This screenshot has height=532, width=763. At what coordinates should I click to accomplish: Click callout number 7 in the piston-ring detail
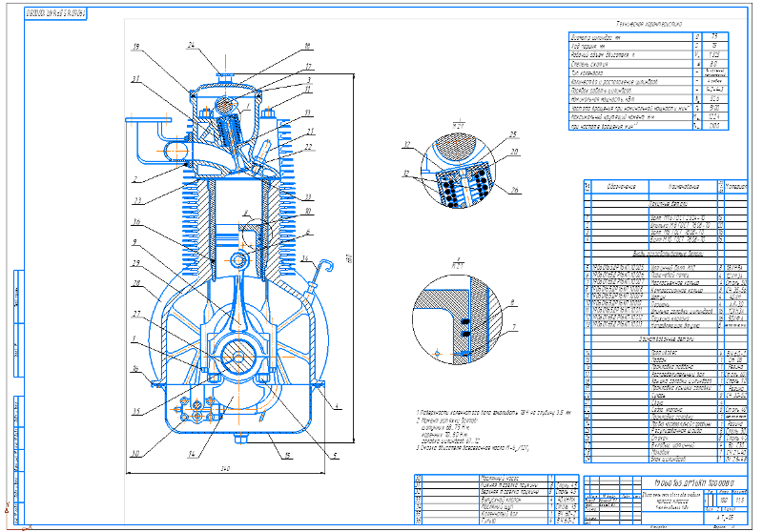(x=513, y=327)
